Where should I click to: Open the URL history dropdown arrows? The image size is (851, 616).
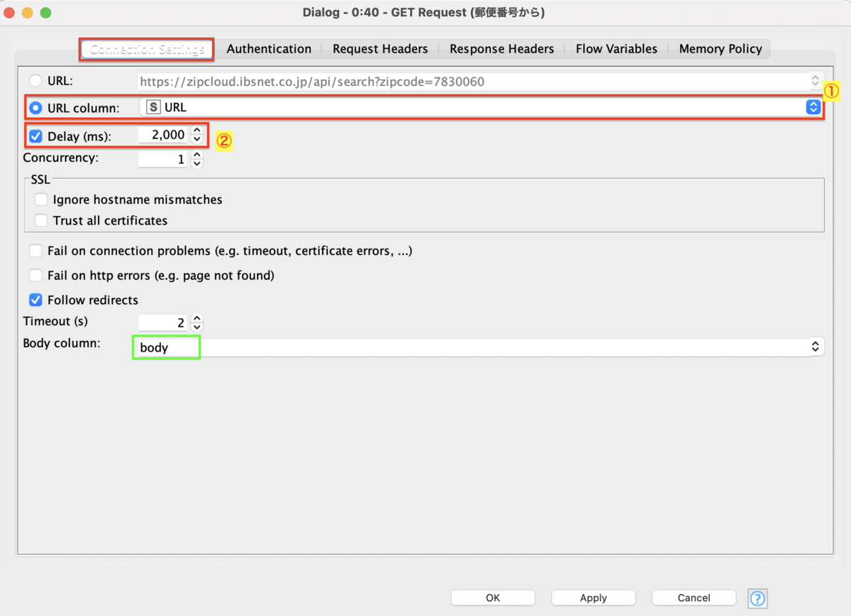(816, 81)
